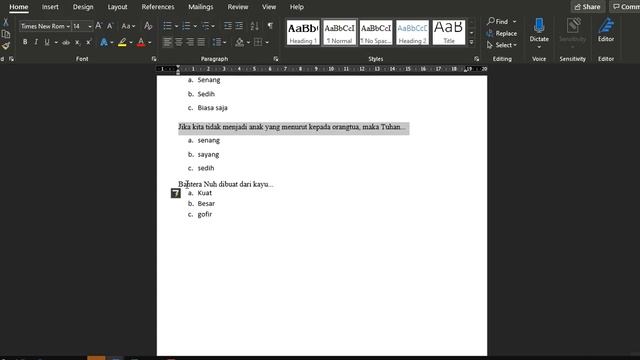Click the Replace button
This screenshot has width=640, height=360.
tap(502, 33)
